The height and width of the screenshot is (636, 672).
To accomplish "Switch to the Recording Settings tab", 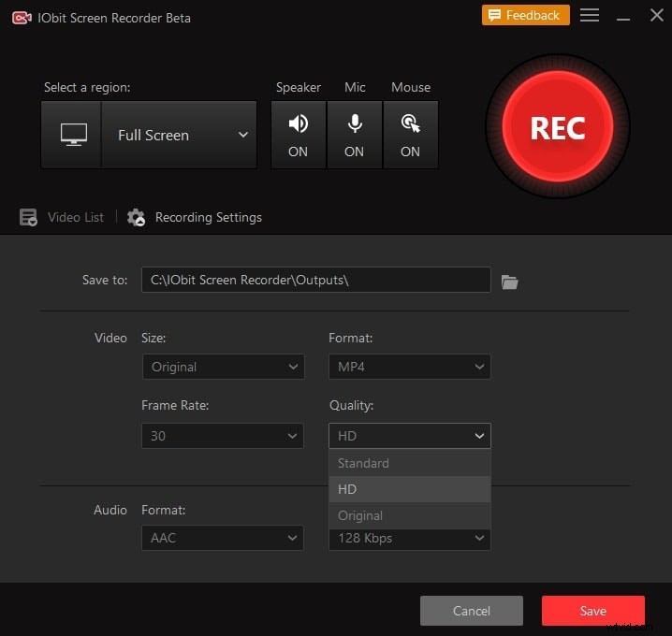I will tap(209, 217).
